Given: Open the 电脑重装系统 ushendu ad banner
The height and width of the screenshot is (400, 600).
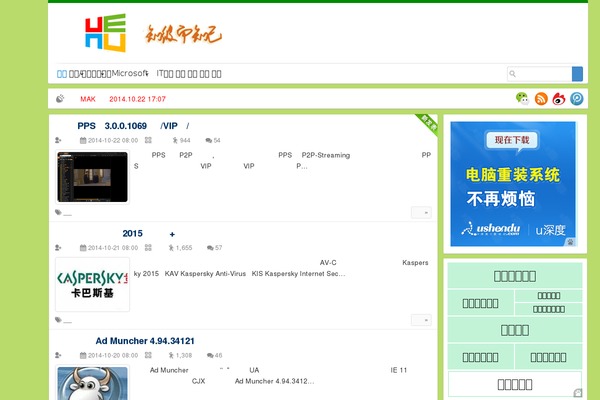Looking at the screenshot, I should [513, 184].
